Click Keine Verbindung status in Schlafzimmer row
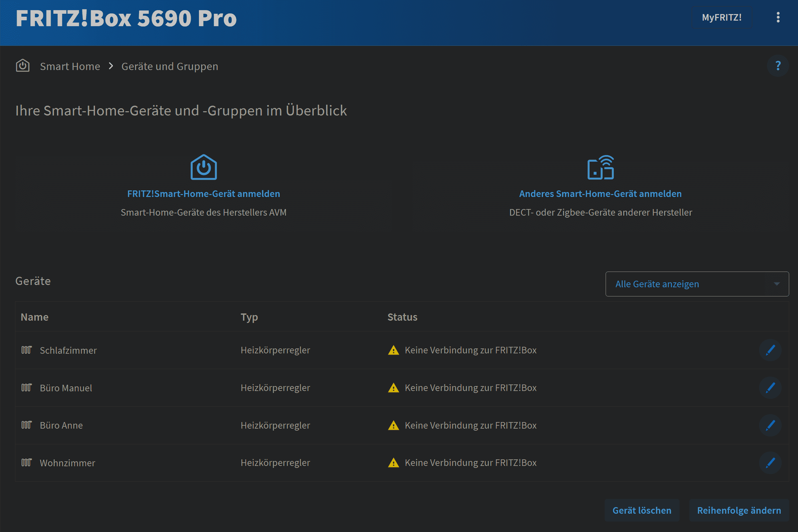Viewport: 798px width, 532px height. coord(470,350)
